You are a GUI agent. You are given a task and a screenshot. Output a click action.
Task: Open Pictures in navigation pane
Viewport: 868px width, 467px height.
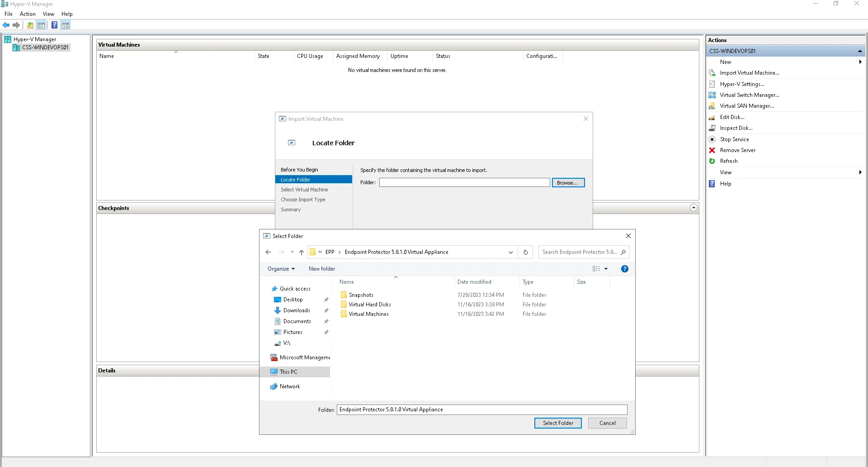click(292, 332)
